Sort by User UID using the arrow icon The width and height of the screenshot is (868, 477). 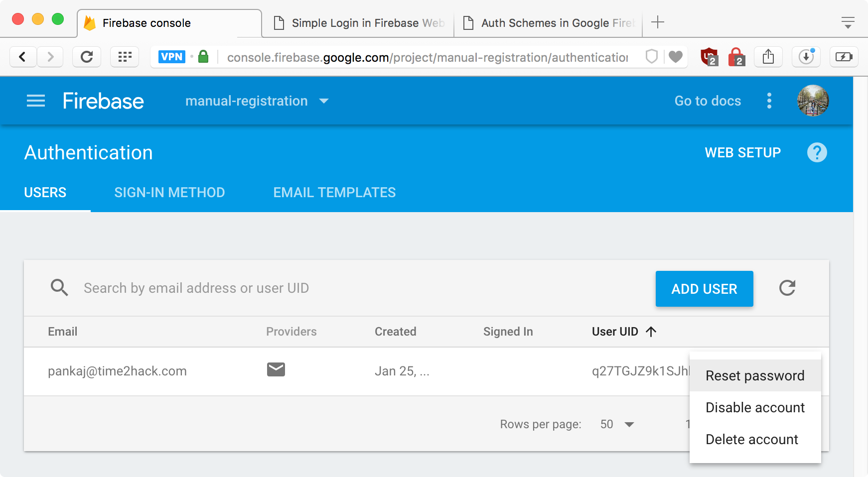[x=651, y=332]
